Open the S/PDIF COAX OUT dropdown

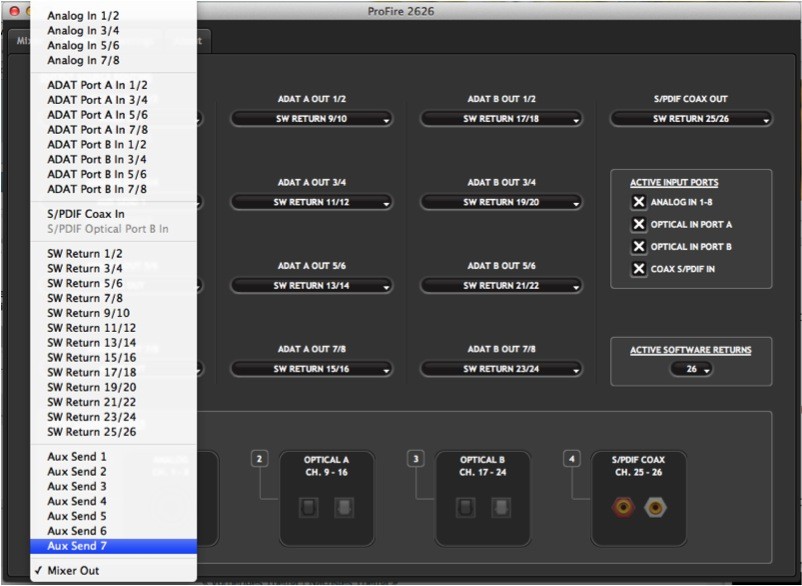pos(691,119)
